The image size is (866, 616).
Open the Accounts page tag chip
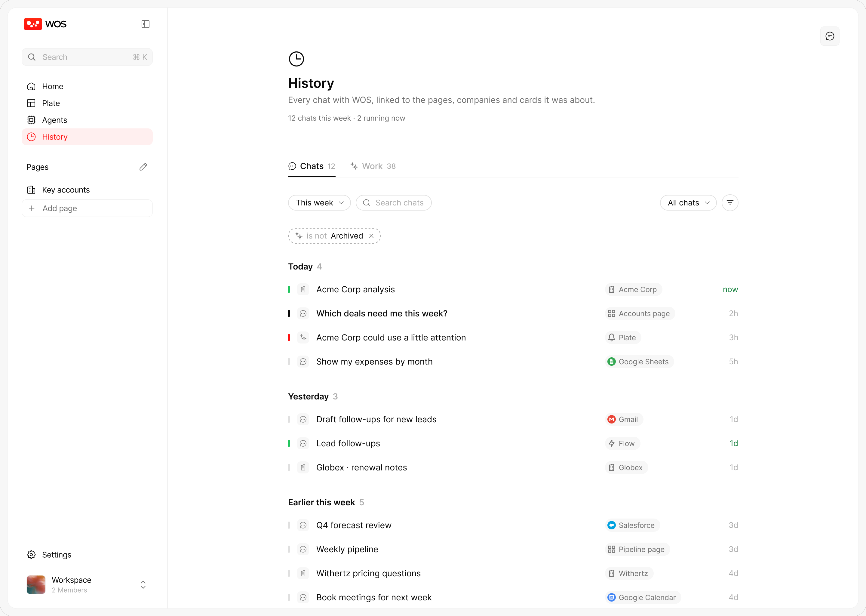(640, 313)
